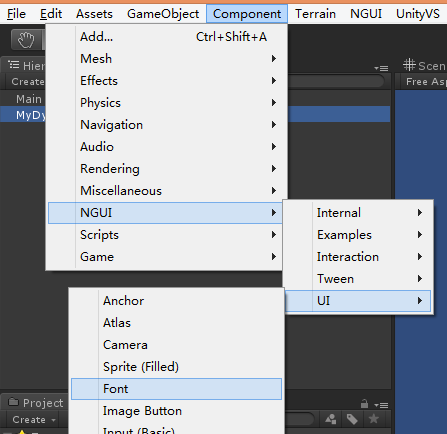Toggle the Project panel lock icon

pyautogui.click(x=364, y=404)
